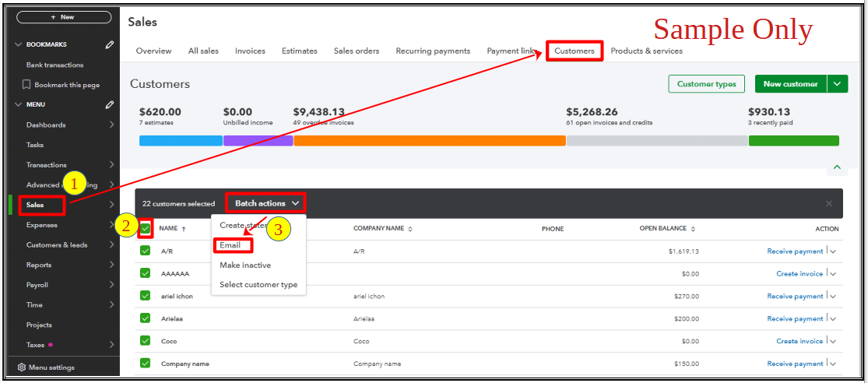This screenshot has height=383, width=868.
Task: Click Create invoice for AAAAAA
Action: coord(800,273)
